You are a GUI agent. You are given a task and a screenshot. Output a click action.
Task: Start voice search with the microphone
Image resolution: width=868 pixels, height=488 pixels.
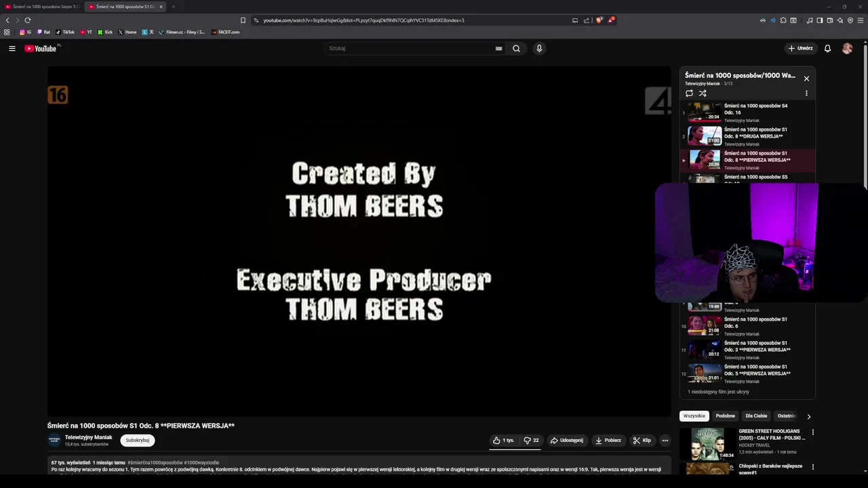click(x=539, y=48)
